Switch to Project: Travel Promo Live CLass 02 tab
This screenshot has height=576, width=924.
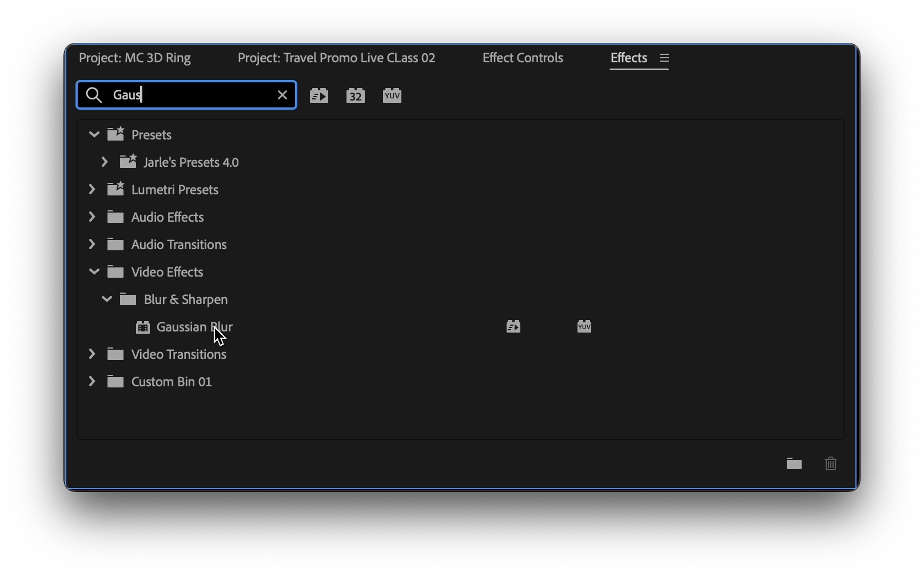(336, 58)
